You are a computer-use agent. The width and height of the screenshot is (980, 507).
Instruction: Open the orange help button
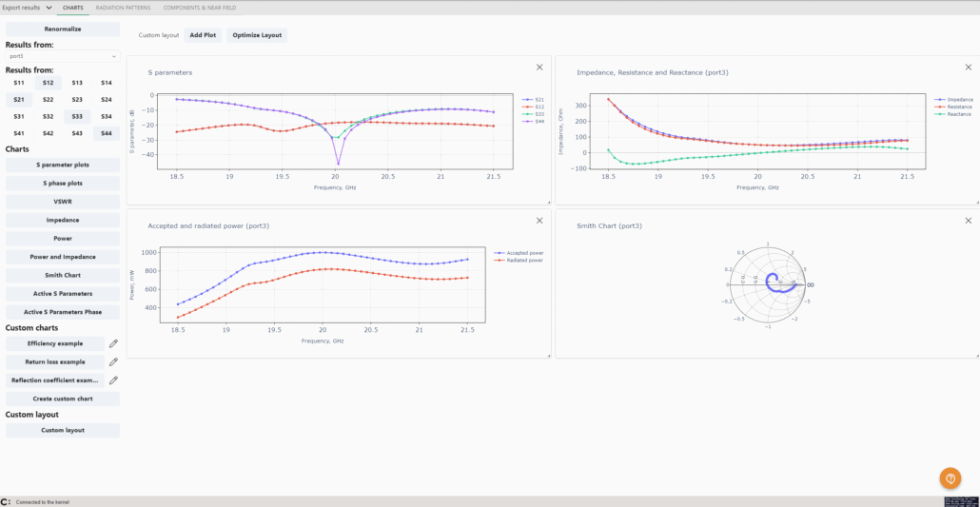click(x=950, y=478)
